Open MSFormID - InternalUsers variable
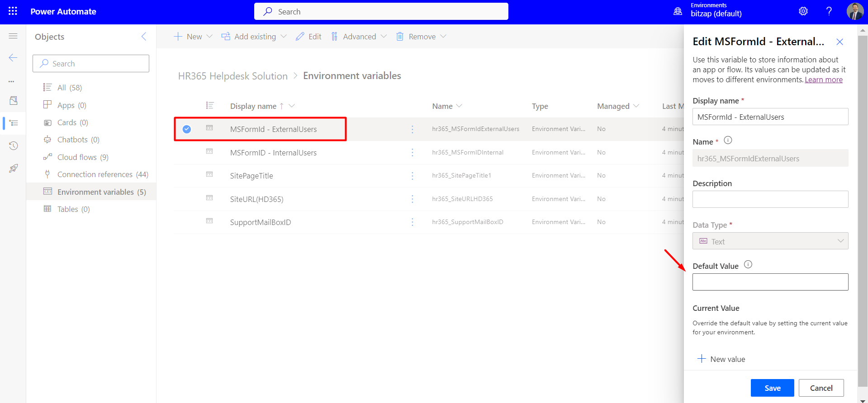Image resolution: width=868 pixels, height=403 pixels. pyautogui.click(x=273, y=153)
